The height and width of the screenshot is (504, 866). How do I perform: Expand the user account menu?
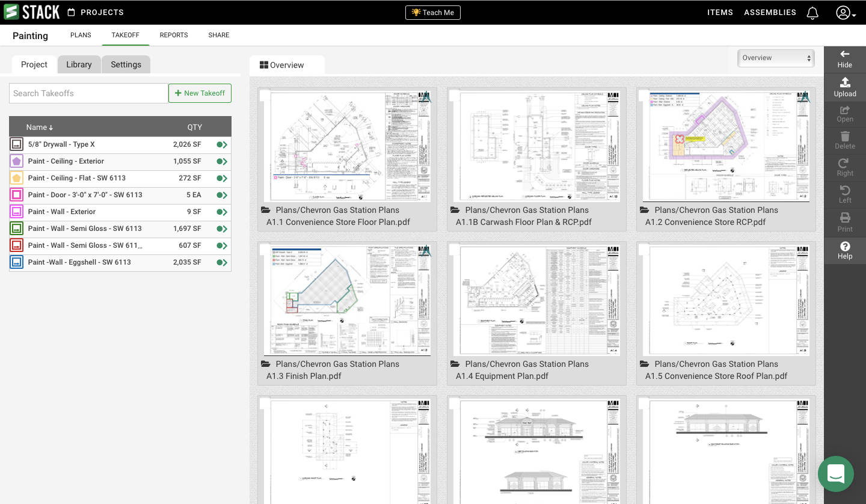coord(846,13)
